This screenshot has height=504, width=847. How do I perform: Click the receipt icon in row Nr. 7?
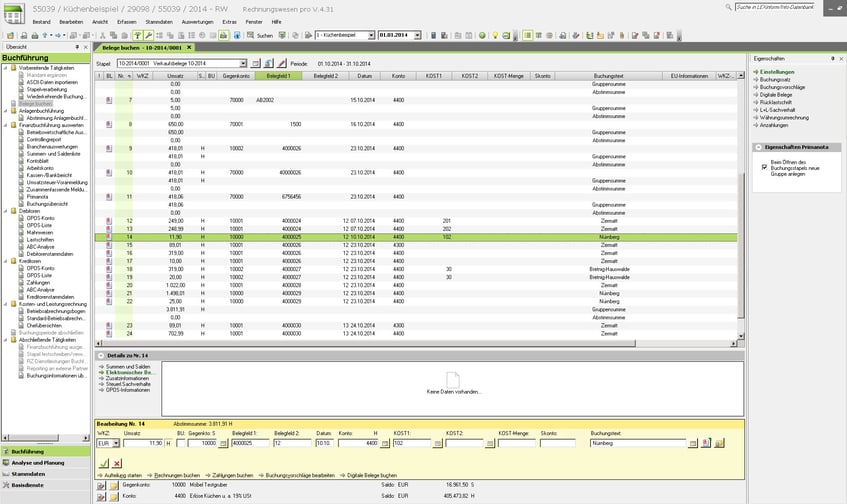(109, 100)
